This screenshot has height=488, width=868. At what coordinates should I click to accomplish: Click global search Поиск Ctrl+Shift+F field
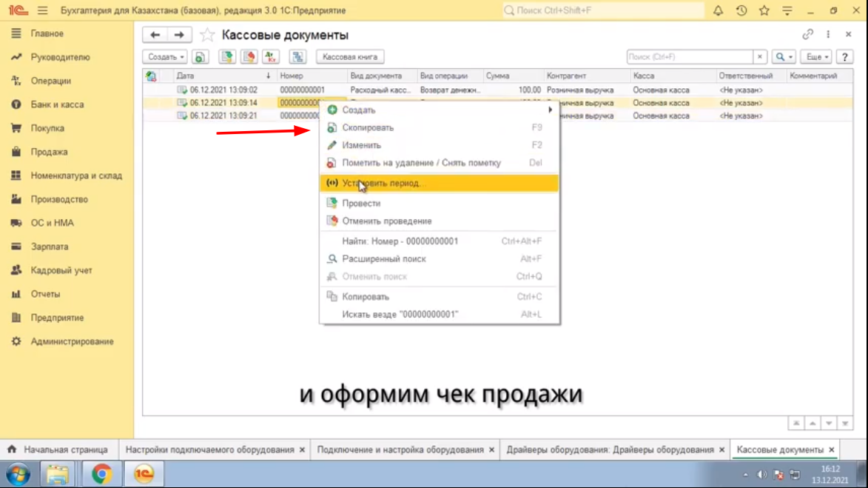click(602, 10)
